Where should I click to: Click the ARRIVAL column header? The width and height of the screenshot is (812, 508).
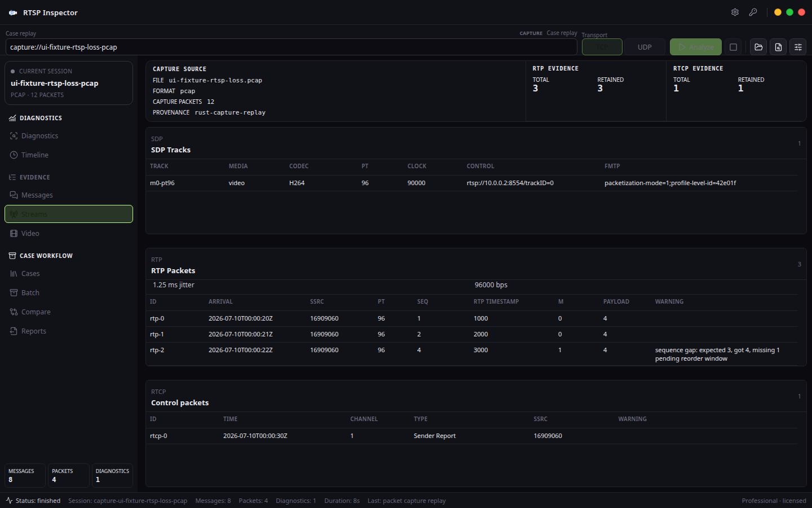tap(220, 302)
